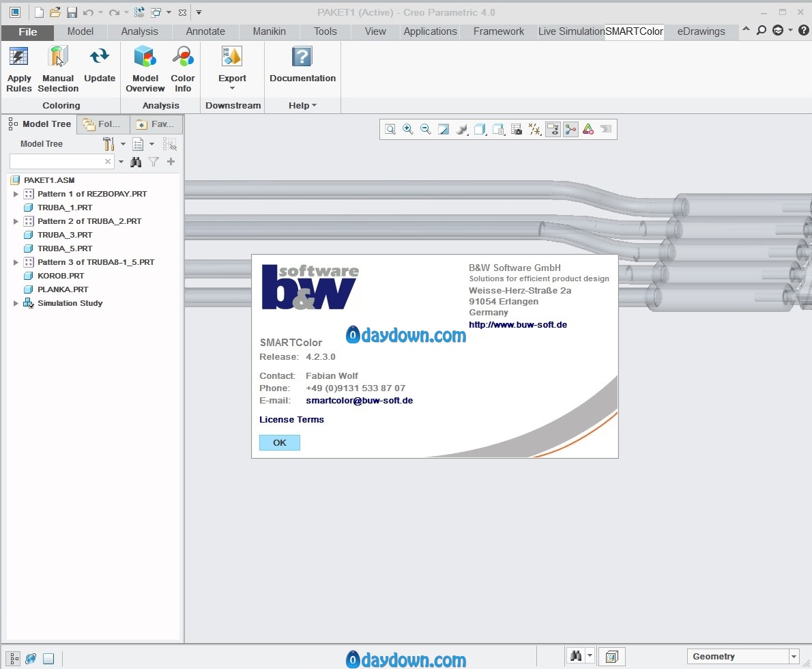This screenshot has width=812, height=669.
Task: Zoom out using the graphics toolbar
Action: click(426, 130)
